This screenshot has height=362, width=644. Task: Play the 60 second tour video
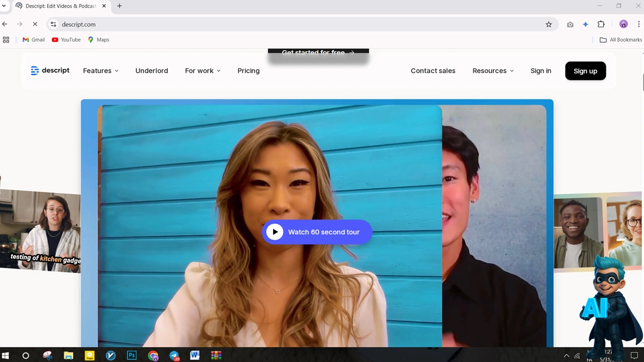click(x=317, y=232)
